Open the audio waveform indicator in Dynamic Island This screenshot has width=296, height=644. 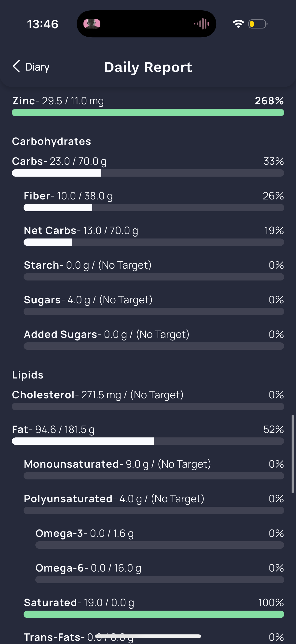pos(202,24)
